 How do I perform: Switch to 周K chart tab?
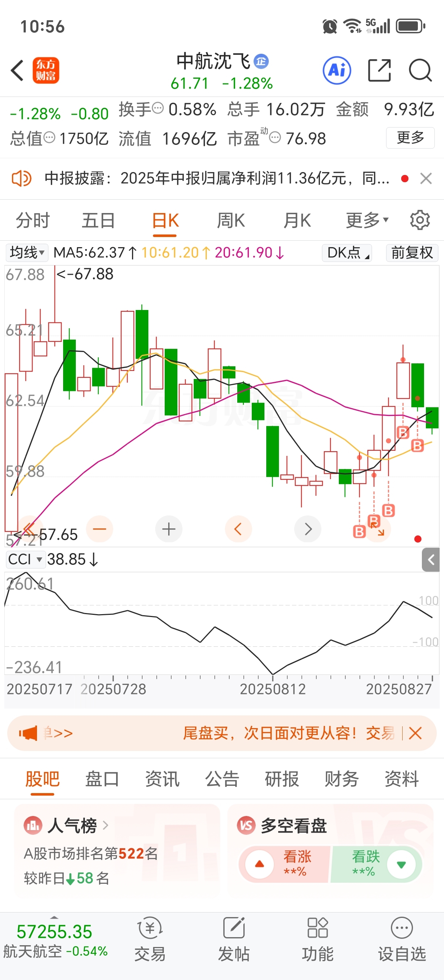(231, 221)
